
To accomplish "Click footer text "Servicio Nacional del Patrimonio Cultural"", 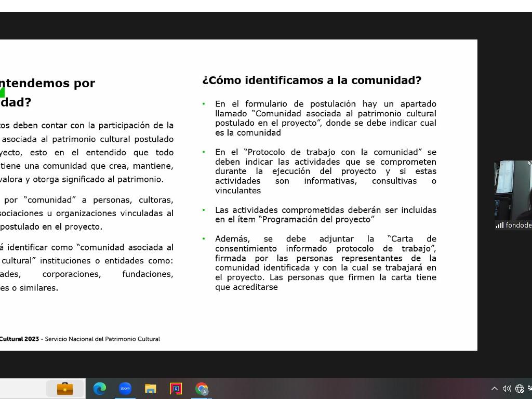I will pyautogui.click(x=102, y=339).
